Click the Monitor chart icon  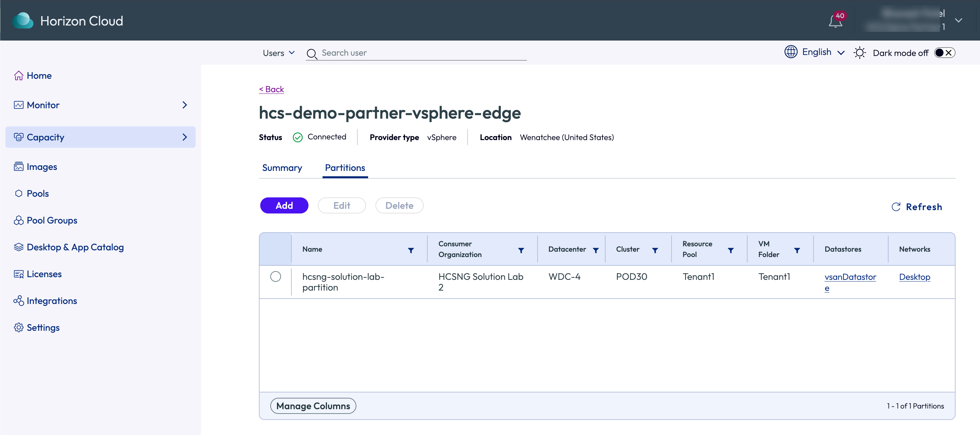[x=19, y=105]
